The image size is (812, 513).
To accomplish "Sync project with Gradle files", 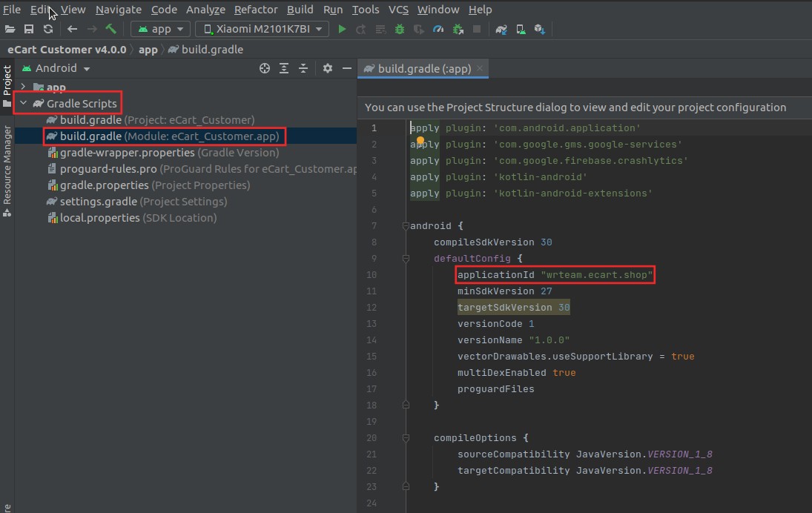I will pos(500,29).
